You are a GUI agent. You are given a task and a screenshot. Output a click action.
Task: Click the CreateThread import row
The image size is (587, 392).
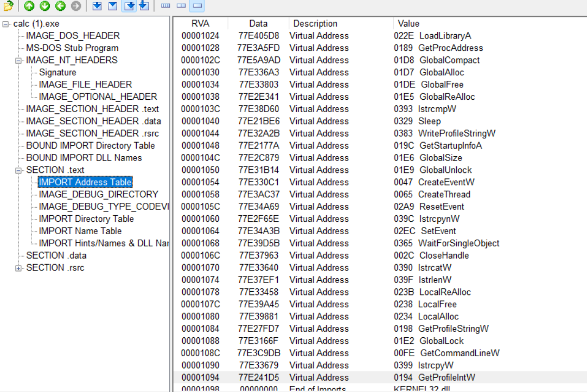380,195
